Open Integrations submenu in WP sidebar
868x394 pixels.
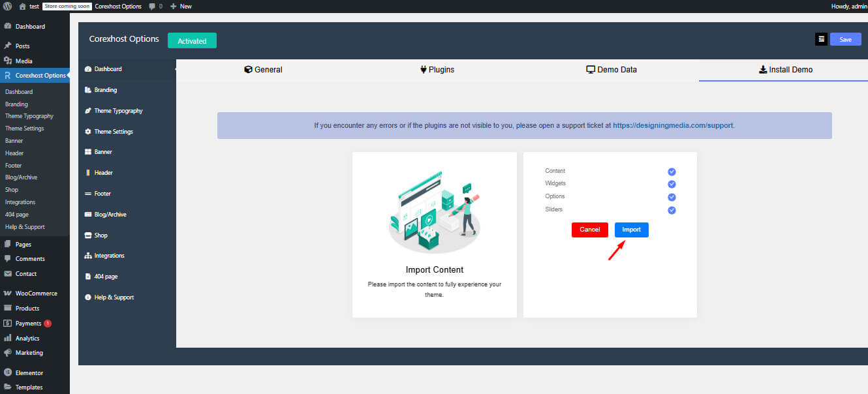click(x=20, y=202)
